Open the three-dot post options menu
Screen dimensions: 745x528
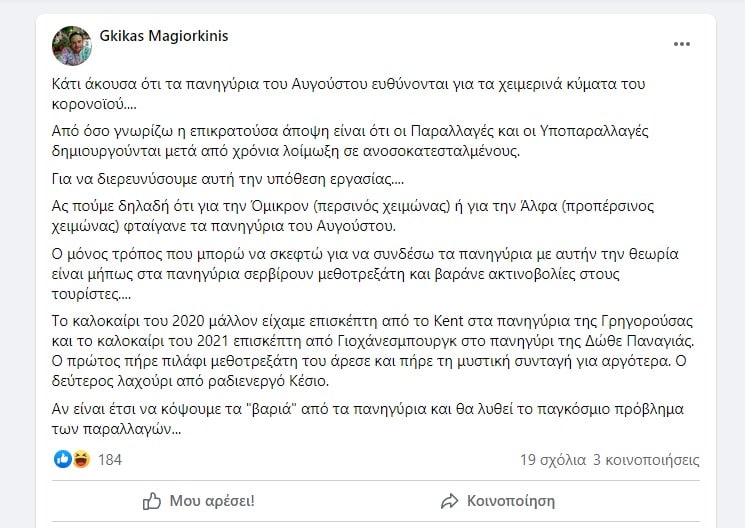(682, 45)
